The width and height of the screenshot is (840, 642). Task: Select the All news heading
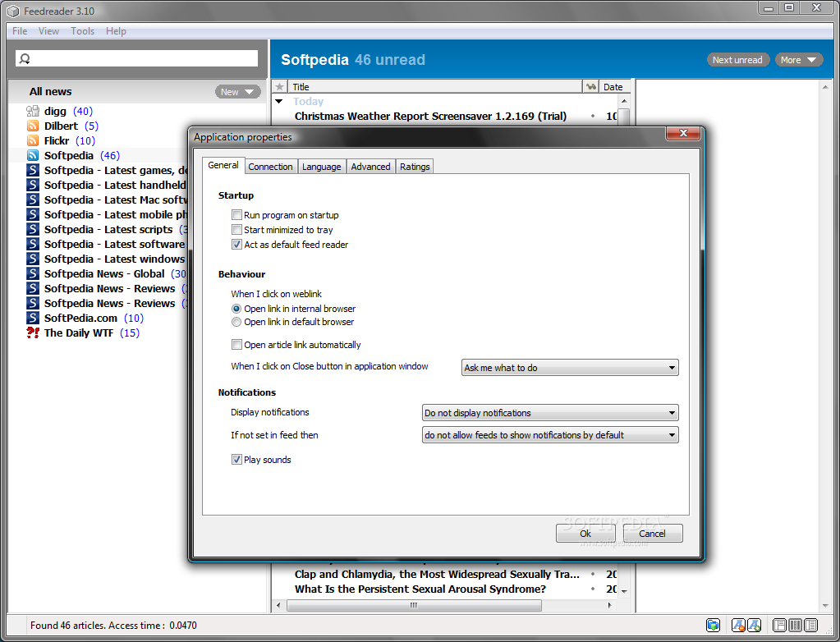tap(50, 92)
